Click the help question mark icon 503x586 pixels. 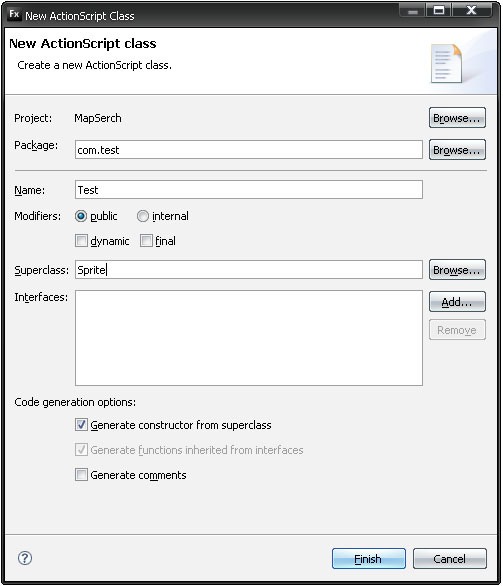pos(25,558)
